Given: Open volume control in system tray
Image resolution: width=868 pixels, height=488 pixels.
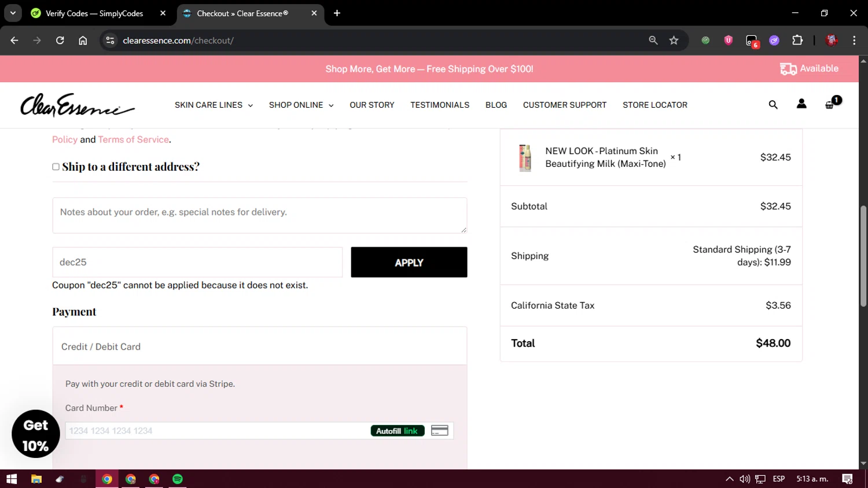Looking at the screenshot, I should [745, 479].
